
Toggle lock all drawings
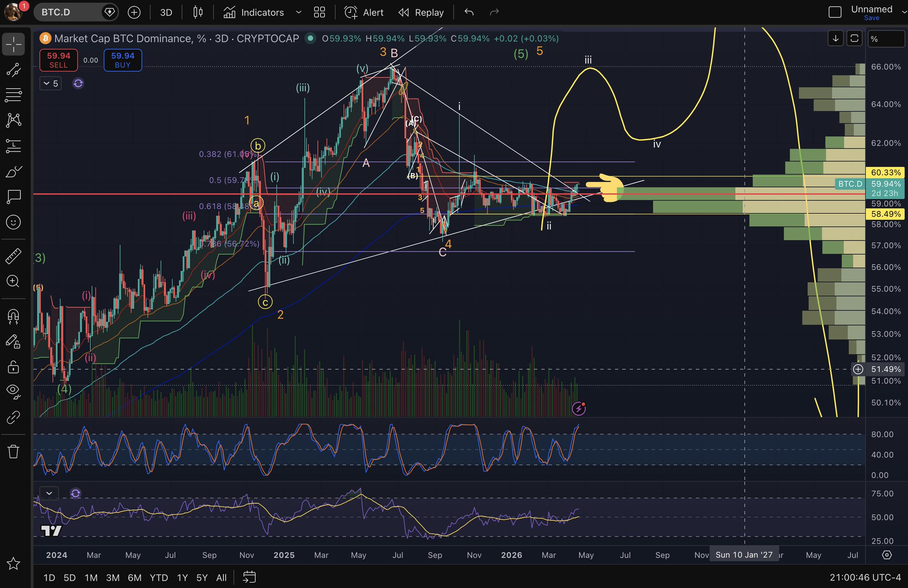tap(13, 367)
